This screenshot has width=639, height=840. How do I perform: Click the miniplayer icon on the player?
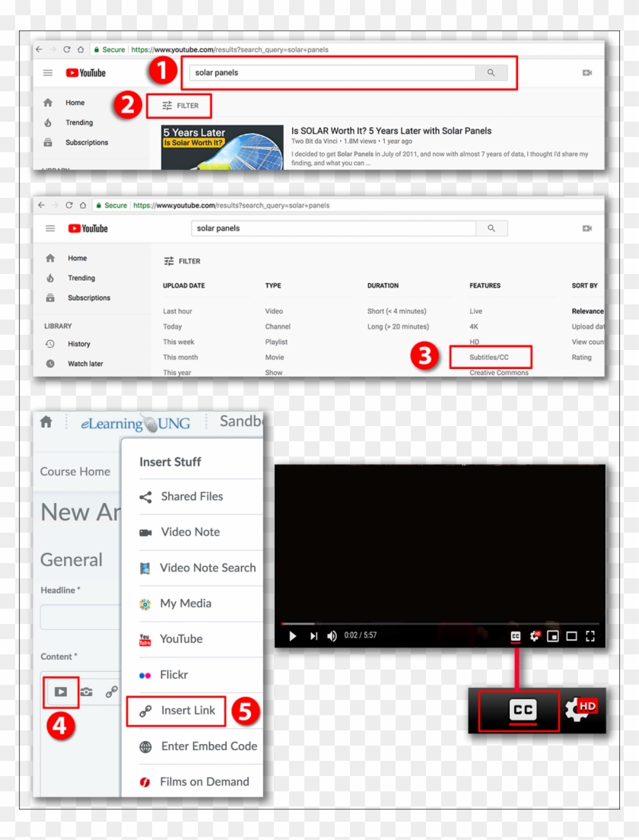(x=553, y=636)
